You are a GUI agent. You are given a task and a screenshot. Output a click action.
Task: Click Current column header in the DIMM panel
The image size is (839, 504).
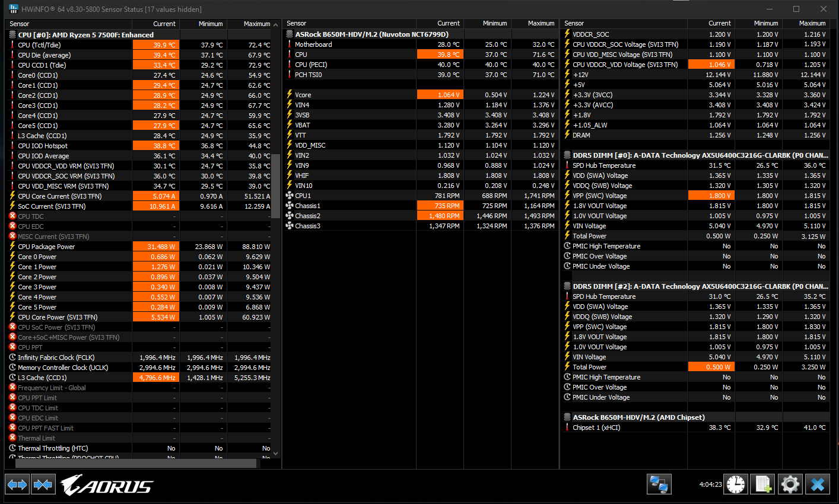pos(711,24)
